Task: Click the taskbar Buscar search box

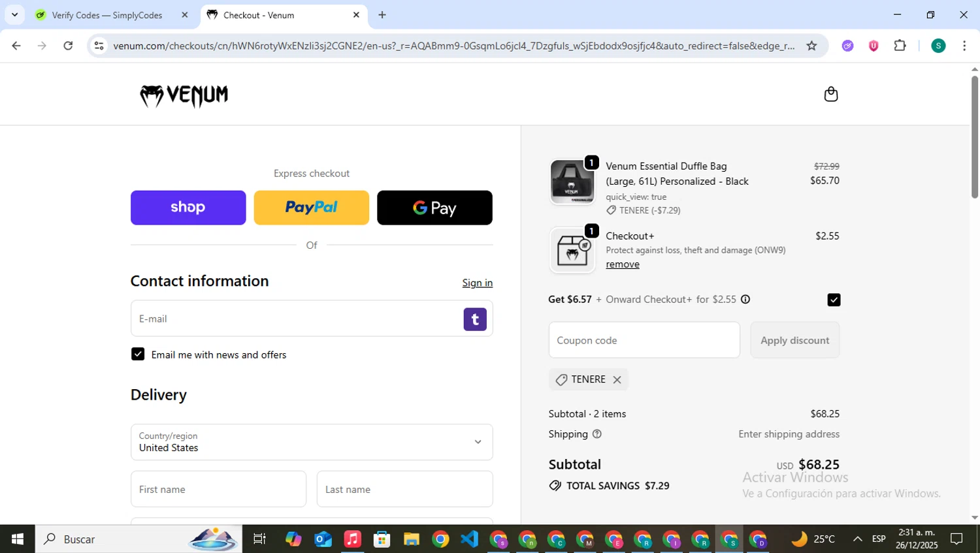Action: coord(139,539)
